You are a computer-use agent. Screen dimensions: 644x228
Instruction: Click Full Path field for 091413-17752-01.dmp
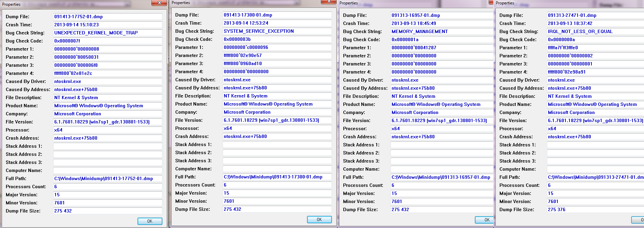point(108,178)
